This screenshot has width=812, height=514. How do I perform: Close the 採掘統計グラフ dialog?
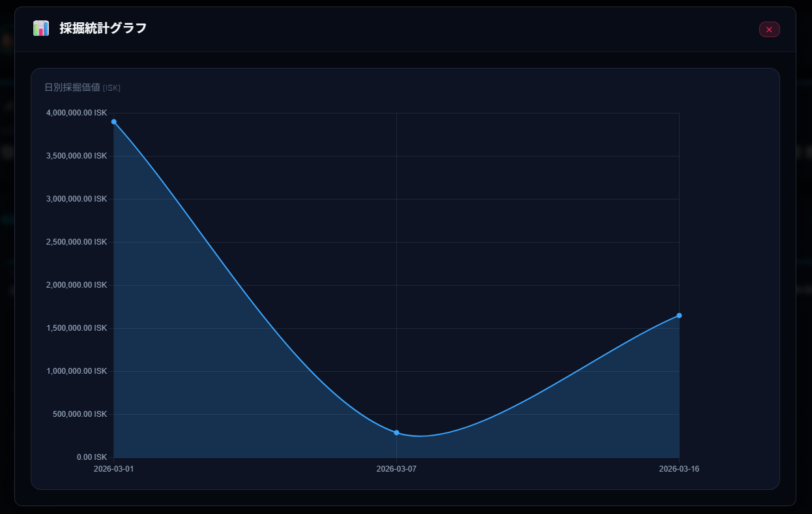tap(769, 29)
